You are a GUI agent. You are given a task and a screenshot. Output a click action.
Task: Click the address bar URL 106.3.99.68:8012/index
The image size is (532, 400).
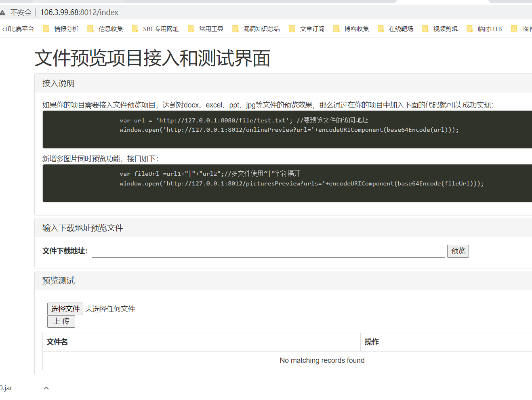79,13
